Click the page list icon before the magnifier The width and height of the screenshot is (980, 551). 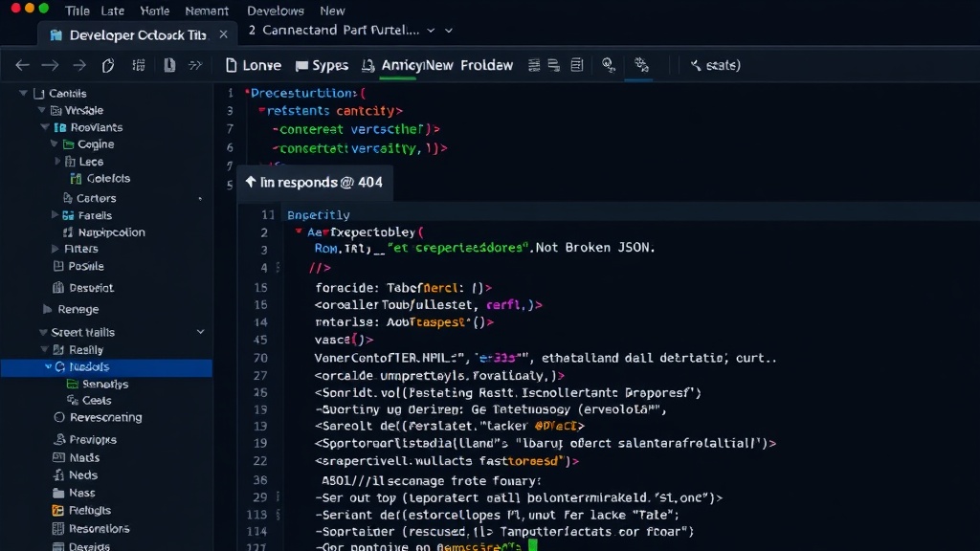click(577, 65)
